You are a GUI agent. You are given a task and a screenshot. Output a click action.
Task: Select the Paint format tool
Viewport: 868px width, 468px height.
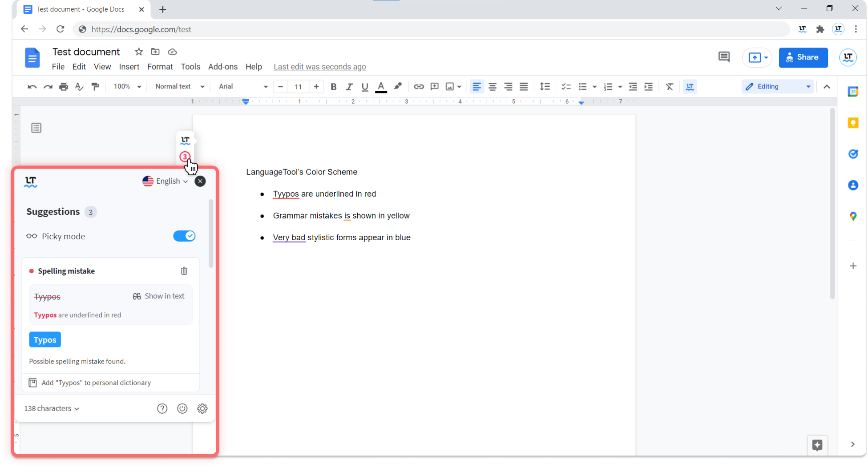95,87
